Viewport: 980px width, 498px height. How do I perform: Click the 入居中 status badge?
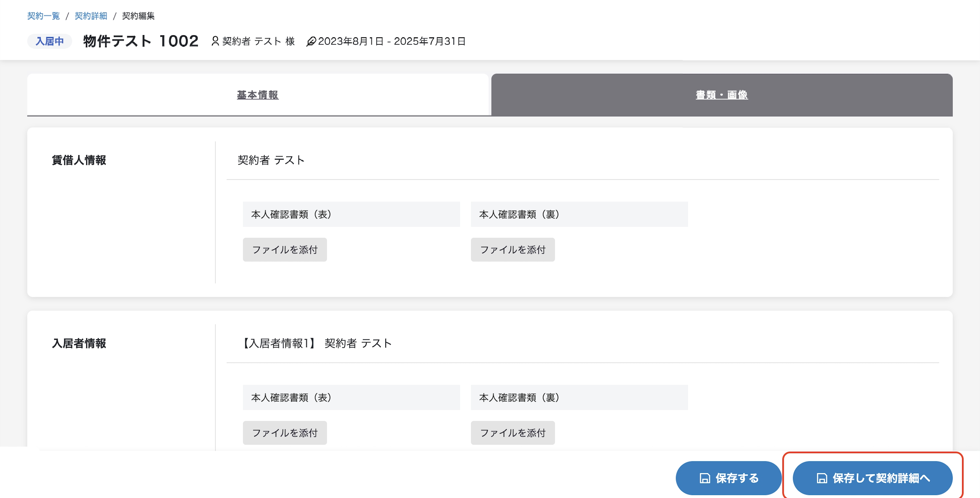(x=49, y=41)
